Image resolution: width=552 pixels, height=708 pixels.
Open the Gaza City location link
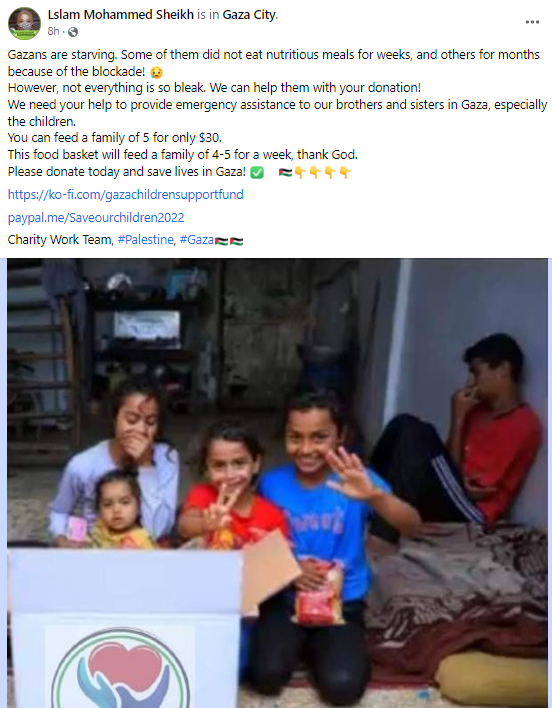[249, 15]
